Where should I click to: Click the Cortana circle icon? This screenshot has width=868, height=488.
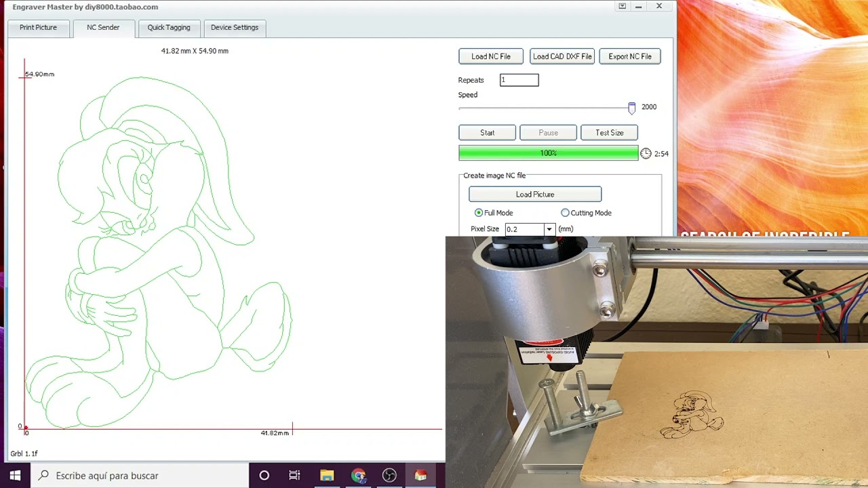click(x=264, y=475)
